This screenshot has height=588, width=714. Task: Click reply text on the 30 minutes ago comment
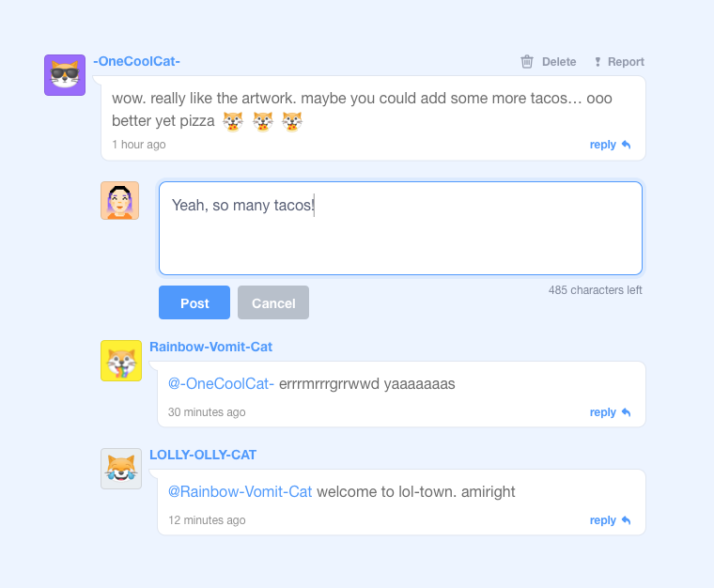click(603, 412)
